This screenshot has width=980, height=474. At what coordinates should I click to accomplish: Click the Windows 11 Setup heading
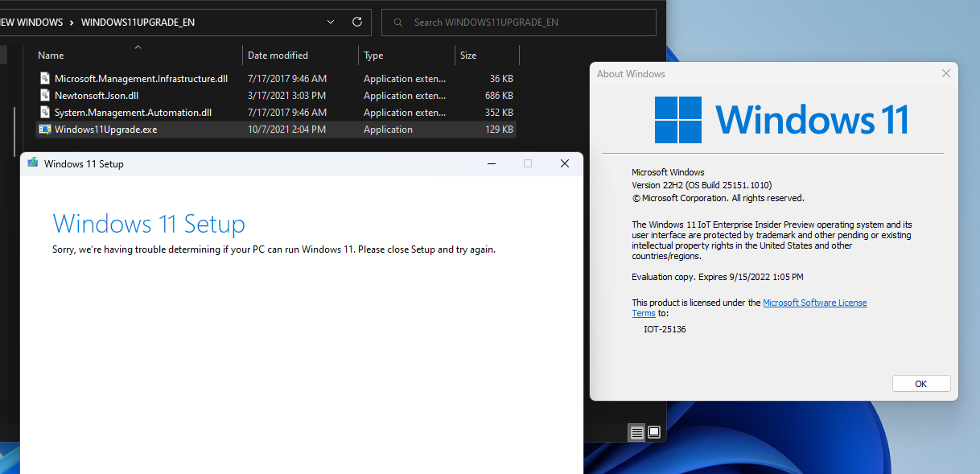[149, 223]
